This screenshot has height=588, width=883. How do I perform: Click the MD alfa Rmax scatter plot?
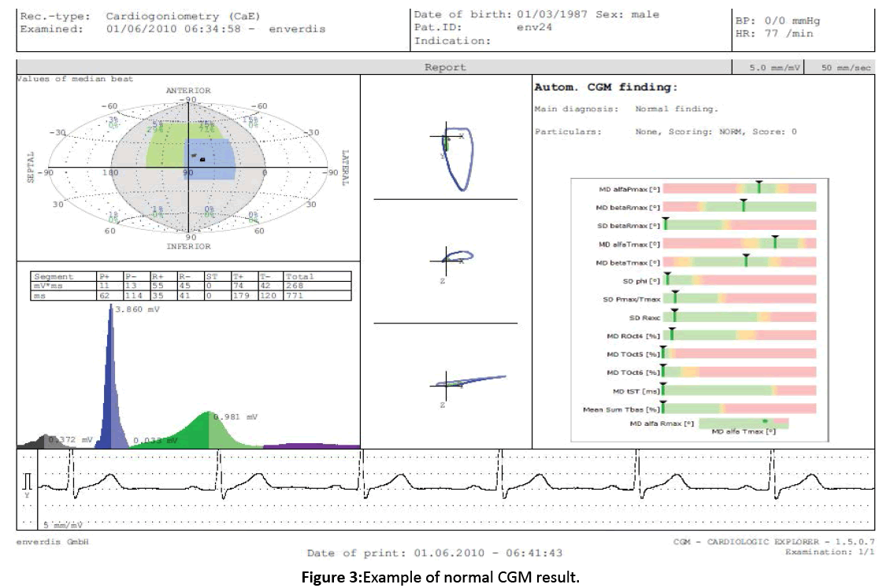743,423
